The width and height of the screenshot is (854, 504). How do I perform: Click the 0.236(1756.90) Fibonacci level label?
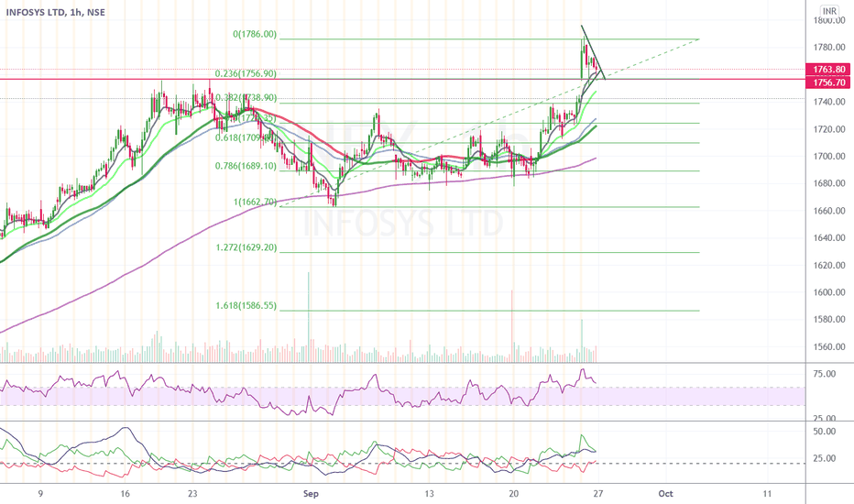(246, 73)
